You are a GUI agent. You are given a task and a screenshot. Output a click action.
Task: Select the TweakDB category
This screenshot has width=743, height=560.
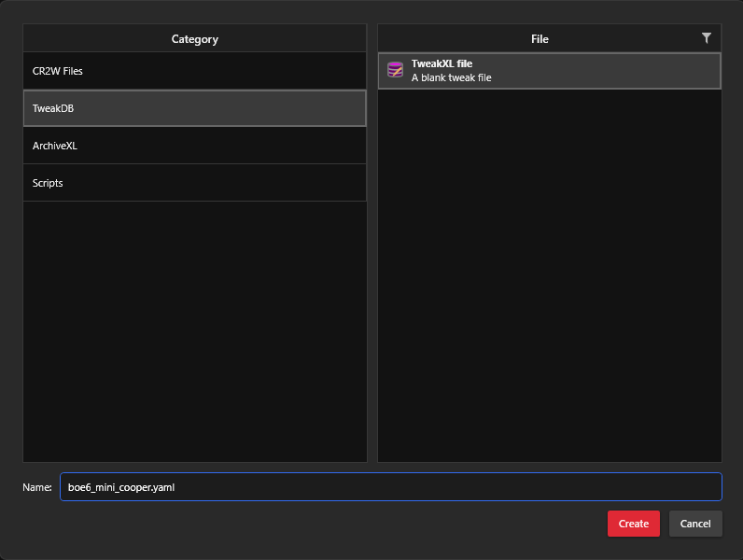[x=194, y=108]
